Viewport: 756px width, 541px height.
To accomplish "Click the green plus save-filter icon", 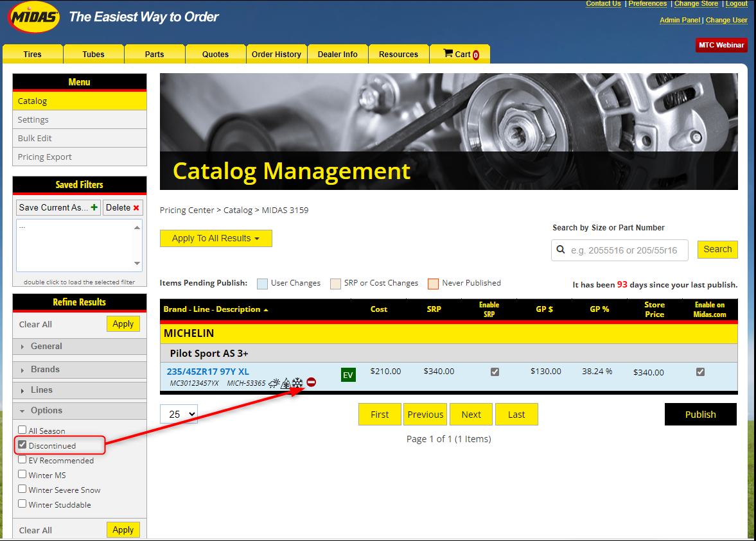I will pyautogui.click(x=94, y=208).
